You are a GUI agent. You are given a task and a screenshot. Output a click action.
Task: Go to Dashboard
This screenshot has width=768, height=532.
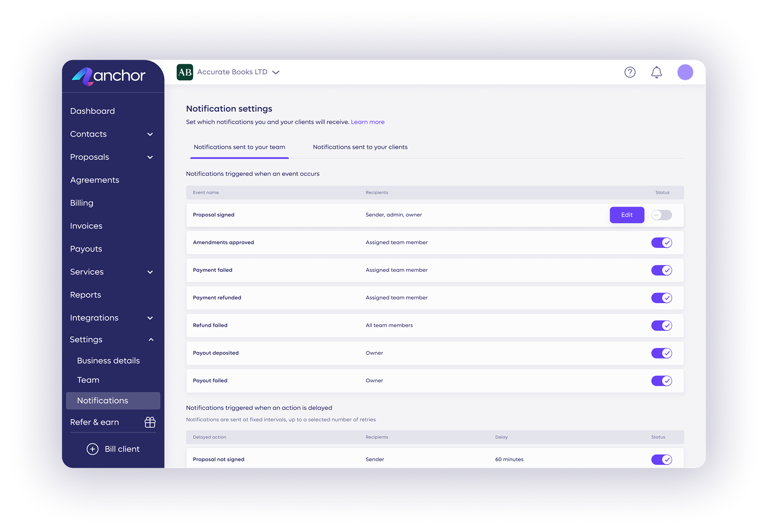93,111
